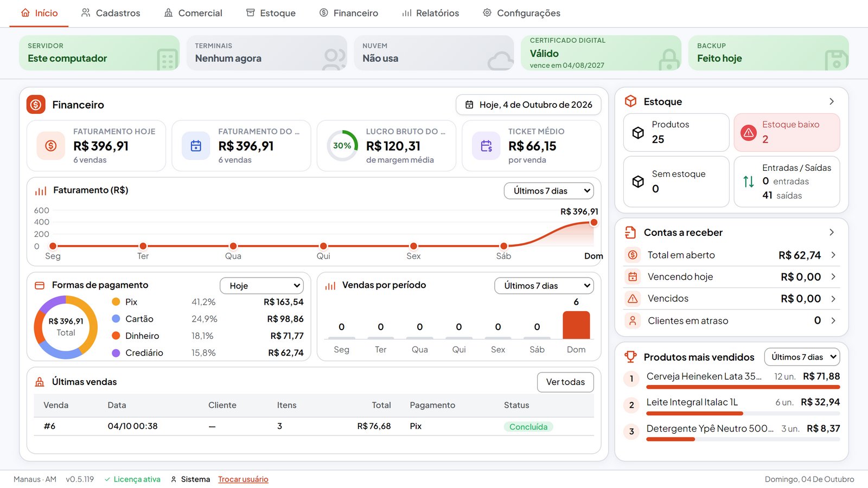Click the calendar icon in Faturamento do mês card
This screenshot has width=868, height=488.
click(x=196, y=146)
